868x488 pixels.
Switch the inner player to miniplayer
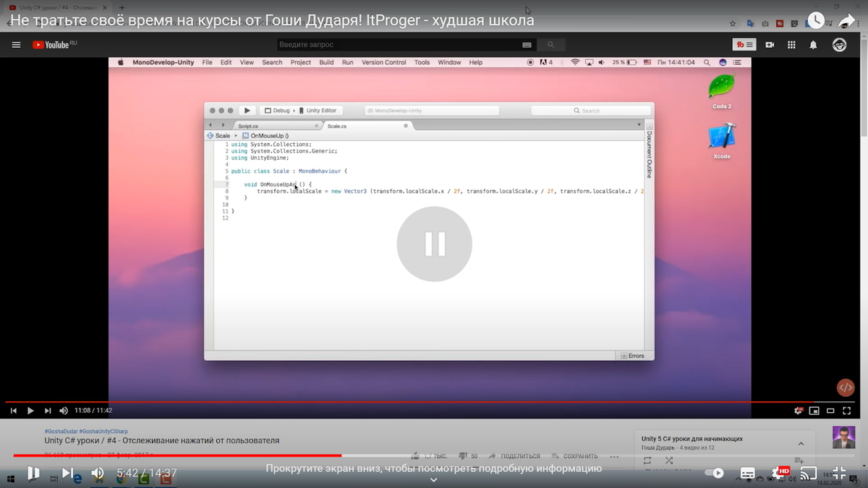coord(814,411)
